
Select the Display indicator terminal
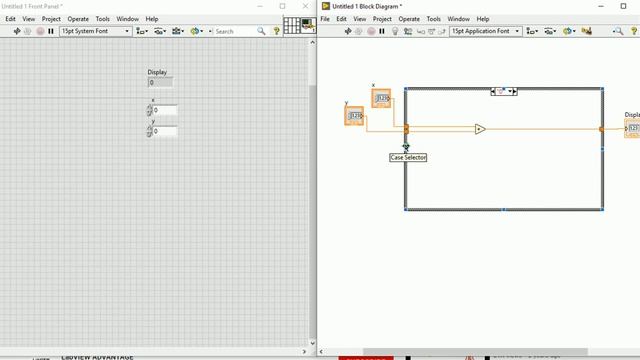tap(632, 128)
